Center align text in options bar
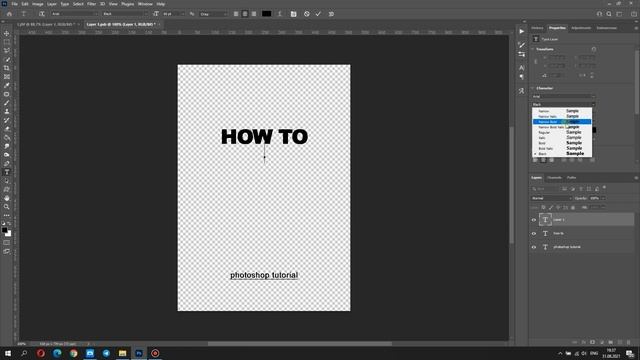Viewport: 640px width, 360px height. click(245, 14)
